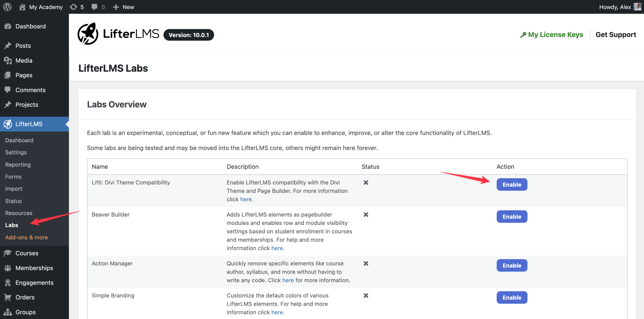644x319 pixels.
Task: Open the comments bubble icon in admin bar
Action: (x=94, y=7)
